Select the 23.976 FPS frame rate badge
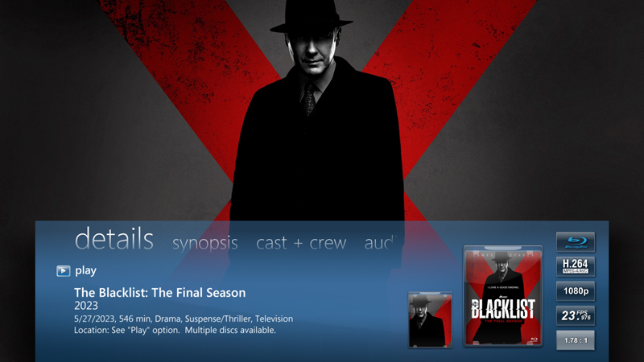The width and height of the screenshot is (644, 362). tap(576, 315)
